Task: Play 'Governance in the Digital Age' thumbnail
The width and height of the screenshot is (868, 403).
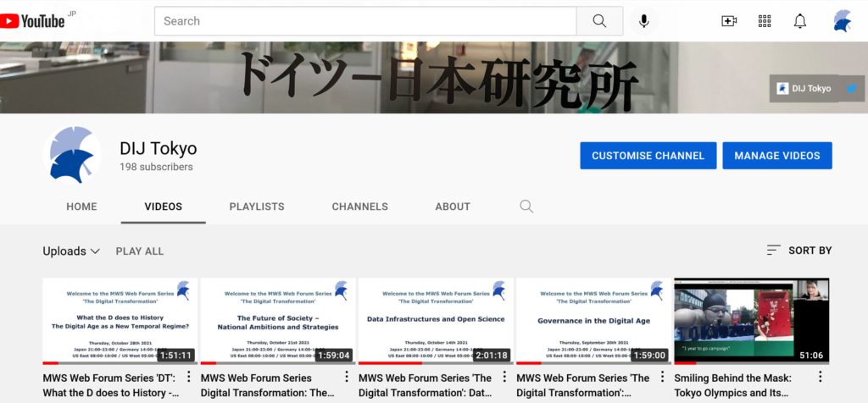Action: pyautogui.click(x=594, y=321)
